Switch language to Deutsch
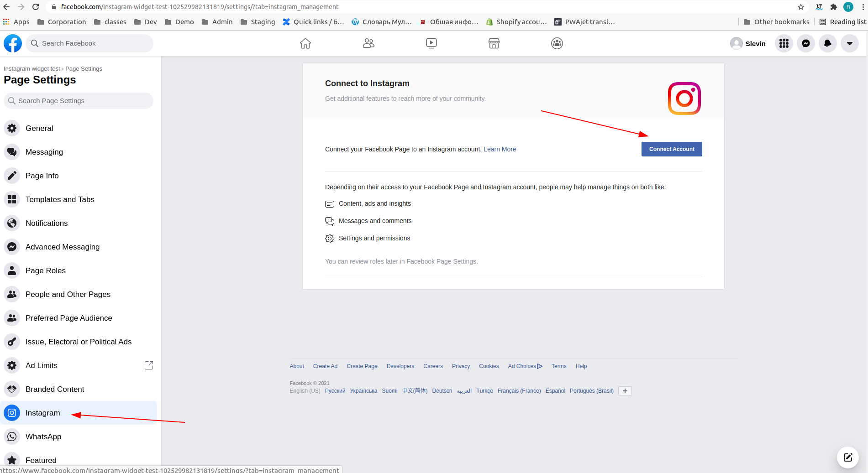The height and width of the screenshot is (473, 868). (442, 391)
